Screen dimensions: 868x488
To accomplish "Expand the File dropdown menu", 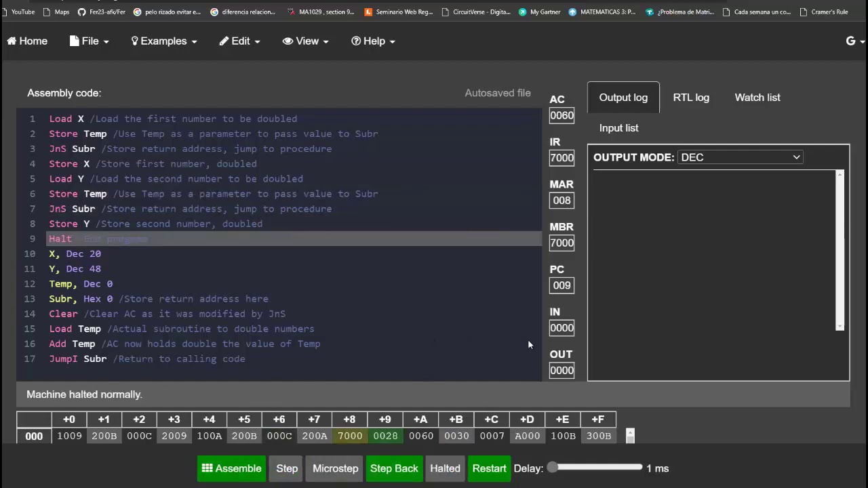I will pos(89,41).
